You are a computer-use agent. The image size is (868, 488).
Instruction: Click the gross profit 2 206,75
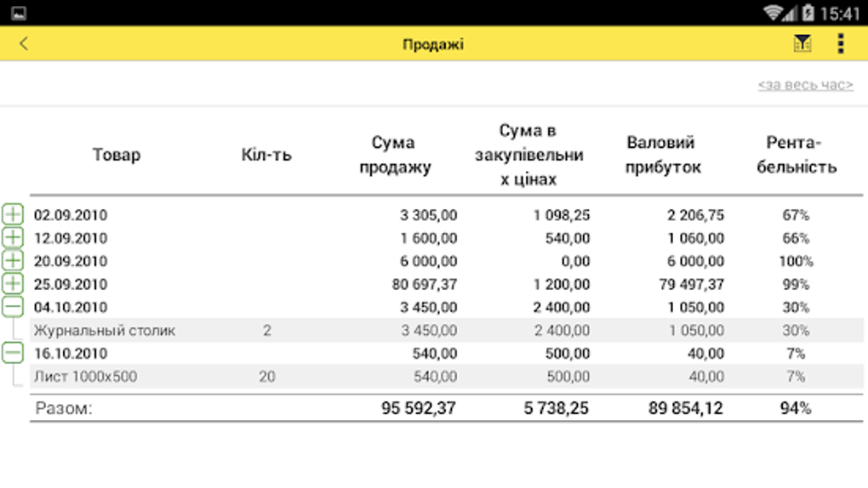point(695,215)
